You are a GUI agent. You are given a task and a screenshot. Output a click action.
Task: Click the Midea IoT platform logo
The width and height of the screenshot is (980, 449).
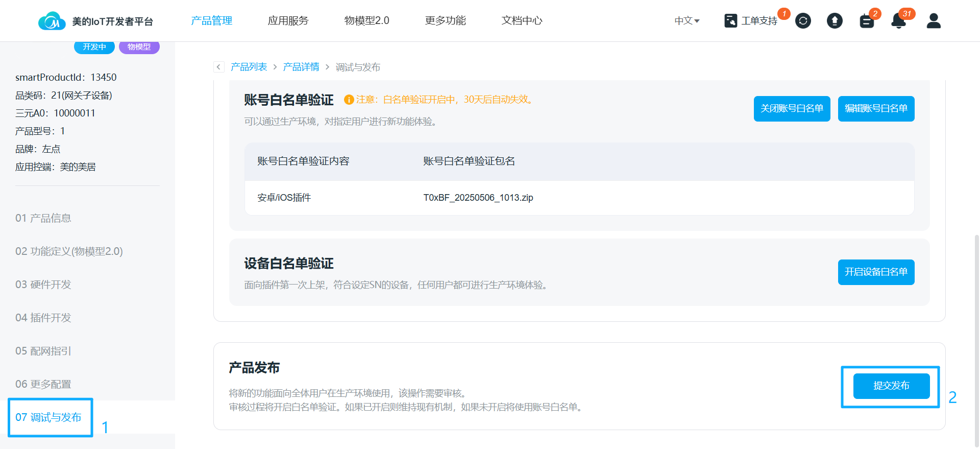click(52, 21)
